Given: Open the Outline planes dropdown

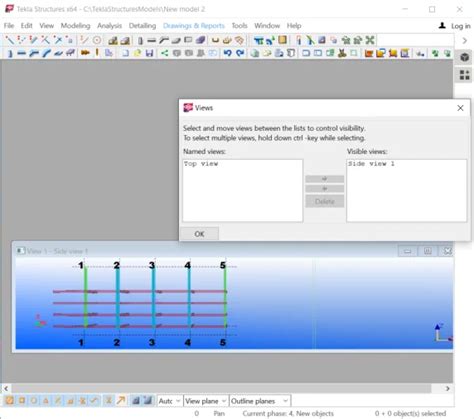Looking at the screenshot, I should point(260,401).
